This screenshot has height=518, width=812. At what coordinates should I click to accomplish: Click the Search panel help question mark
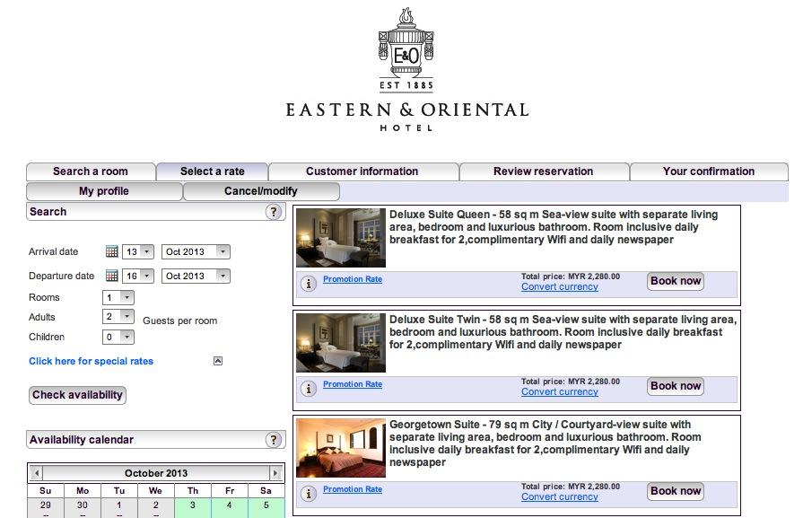(x=274, y=211)
